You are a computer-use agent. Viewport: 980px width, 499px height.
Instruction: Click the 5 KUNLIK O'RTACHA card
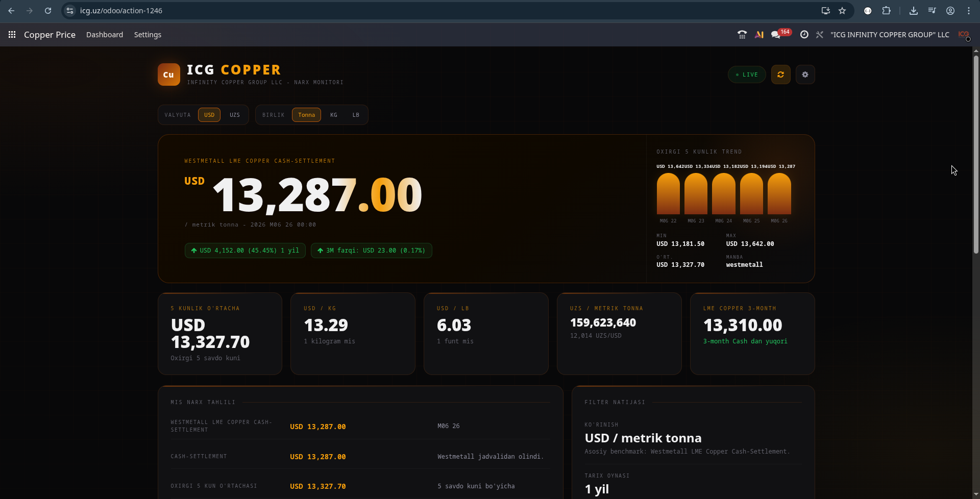(x=220, y=334)
